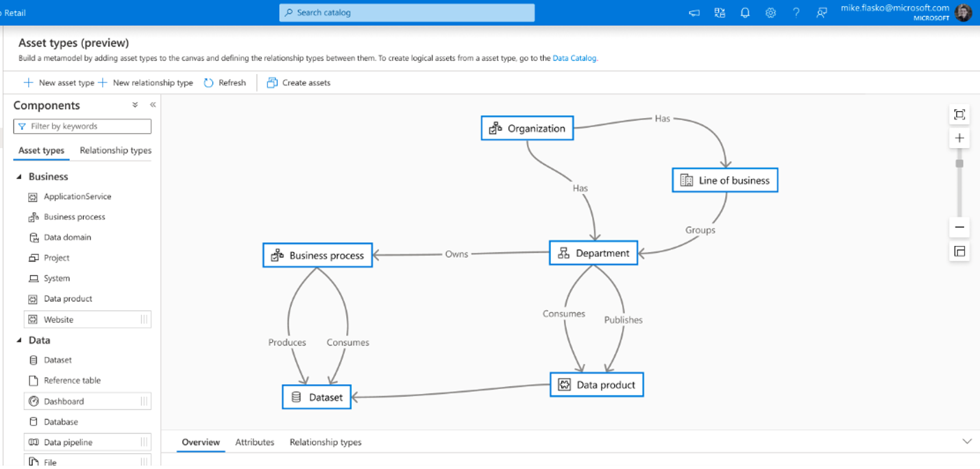Click inside the Search catalog field
The height and width of the screenshot is (469, 980).
pyautogui.click(x=406, y=12)
